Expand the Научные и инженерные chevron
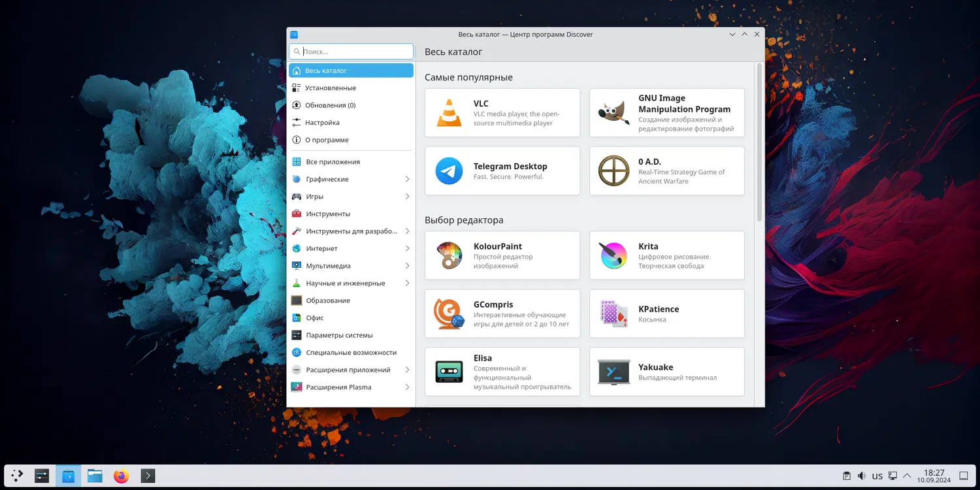Image resolution: width=980 pixels, height=490 pixels. [x=407, y=283]
